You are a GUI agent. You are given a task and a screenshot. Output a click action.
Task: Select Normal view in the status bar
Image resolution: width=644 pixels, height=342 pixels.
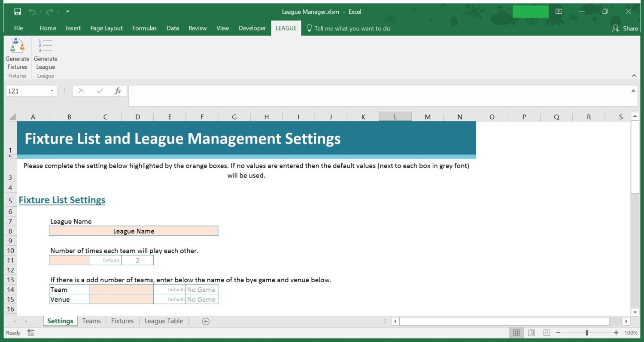point(516,332)
